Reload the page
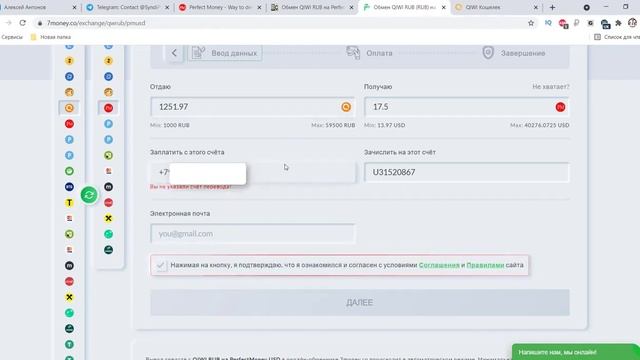 coord(23,23)
